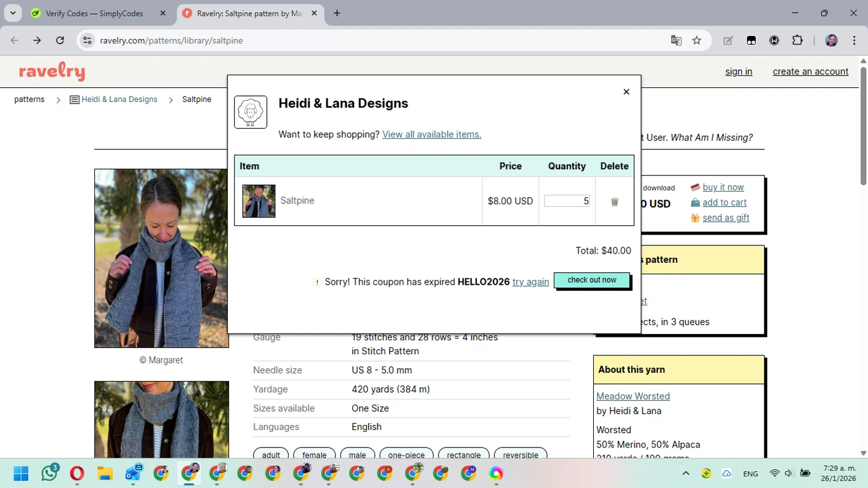Click the send as gift link

726,218
